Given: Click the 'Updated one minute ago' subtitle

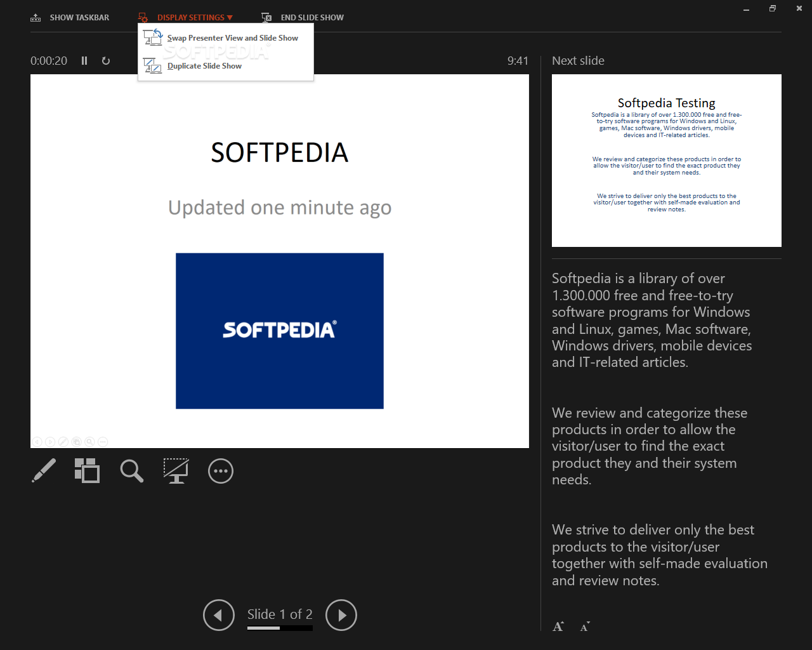Looking at the screenshot, I should pyautogui.click(x=280, y=208).
